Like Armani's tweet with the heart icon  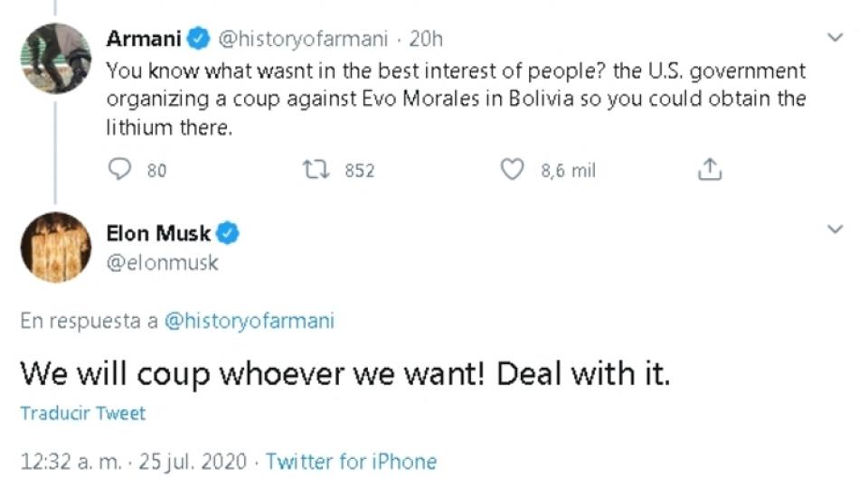(513, 170)
